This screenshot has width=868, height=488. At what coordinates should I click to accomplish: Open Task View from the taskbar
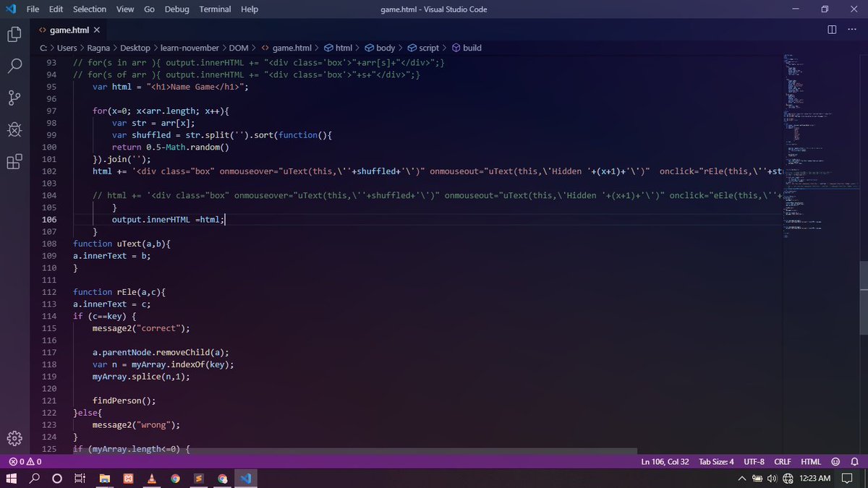click(x=80, y=478)
